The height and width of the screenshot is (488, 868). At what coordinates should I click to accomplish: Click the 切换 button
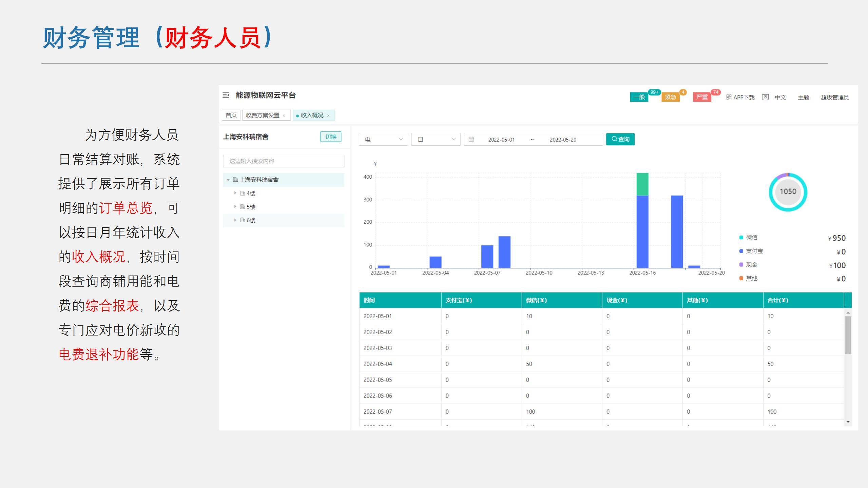(x=331, y=137)
